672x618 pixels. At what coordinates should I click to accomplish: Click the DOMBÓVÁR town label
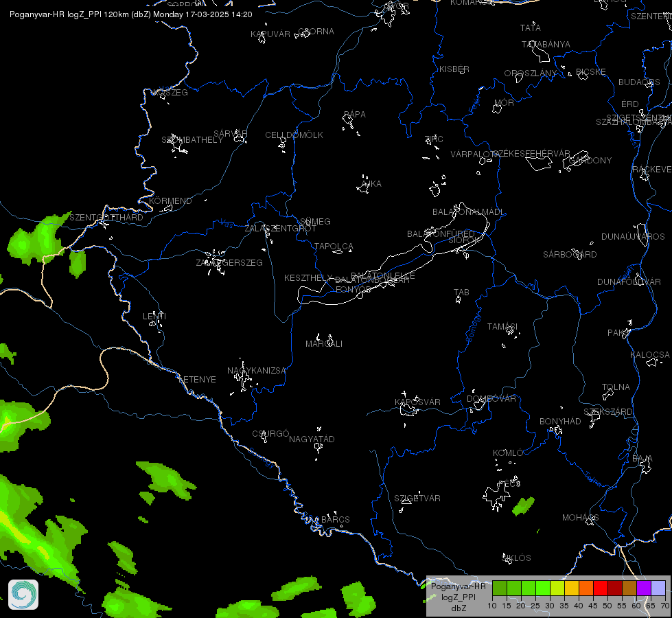pos(491,399)
